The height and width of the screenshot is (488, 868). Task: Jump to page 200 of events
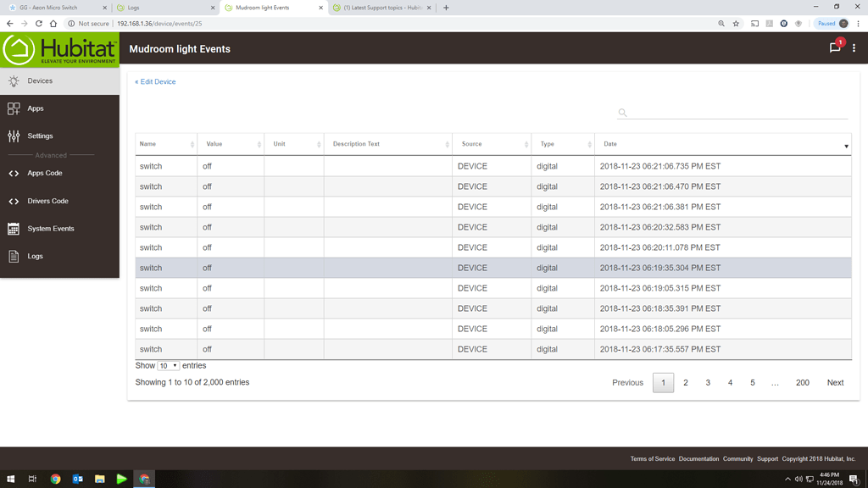coord(802,383)
